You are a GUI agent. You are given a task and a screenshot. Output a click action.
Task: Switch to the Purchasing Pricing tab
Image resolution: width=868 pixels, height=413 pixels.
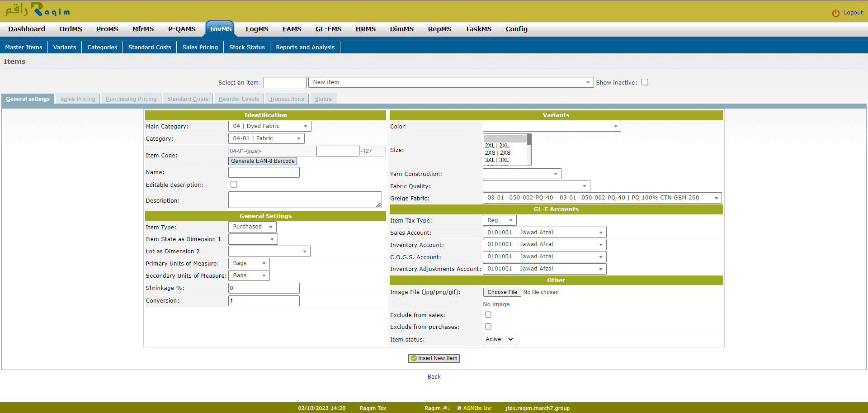tap(131, 99)
